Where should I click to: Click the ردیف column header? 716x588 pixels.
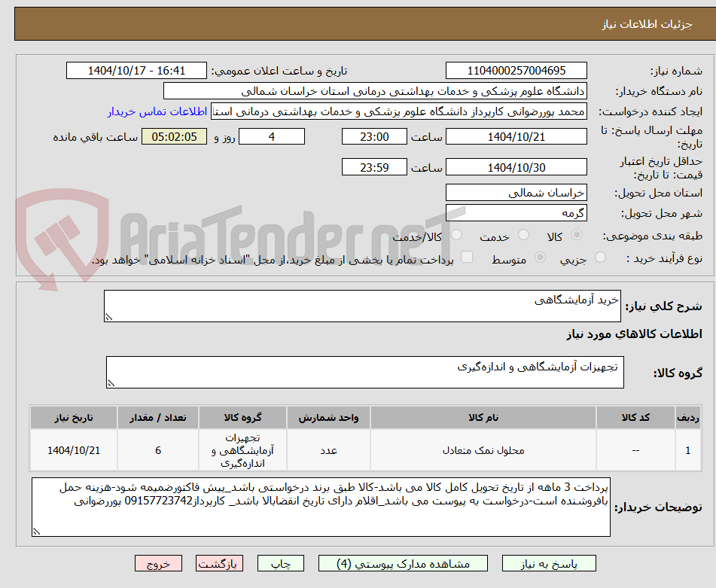(x=688, y=418)
